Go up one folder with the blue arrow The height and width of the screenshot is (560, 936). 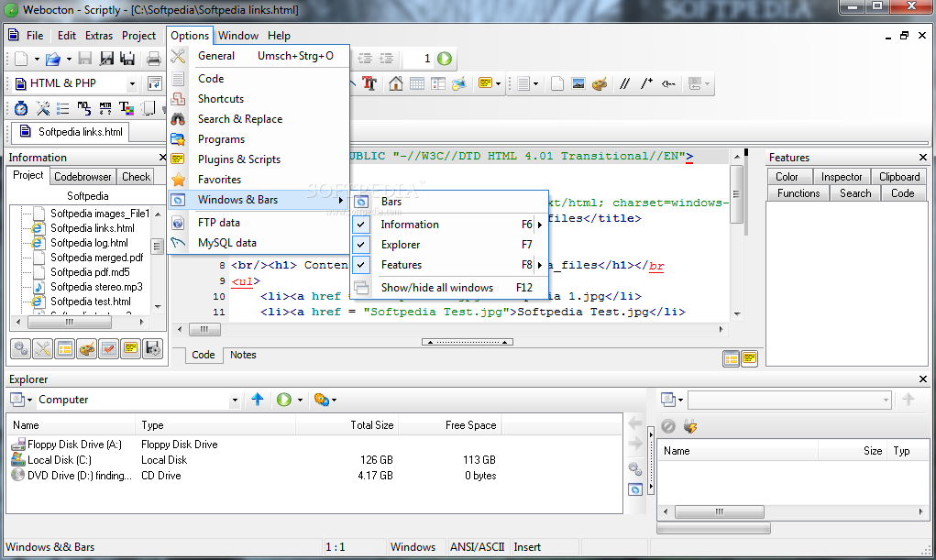(258, 400)
